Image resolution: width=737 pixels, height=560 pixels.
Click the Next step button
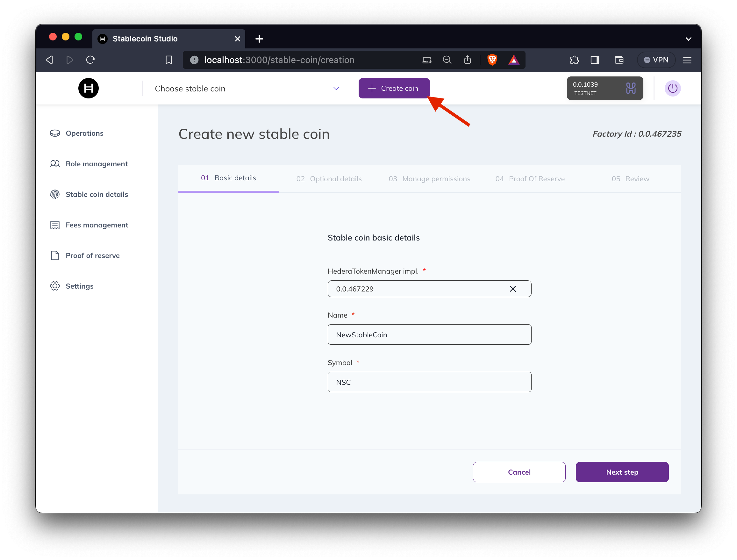(x=622, y=472)
